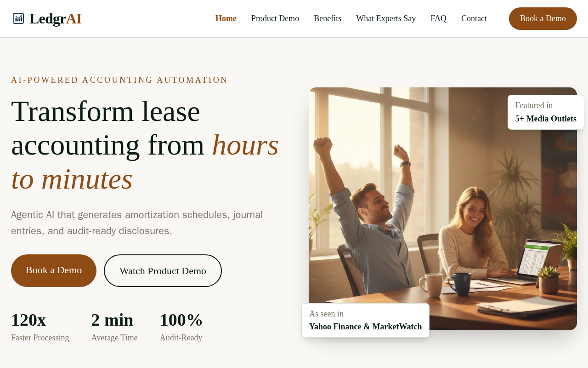Screen dimensions: 588x368
Task: Open the Product Demo nav item
Action: tap(275, 18)
